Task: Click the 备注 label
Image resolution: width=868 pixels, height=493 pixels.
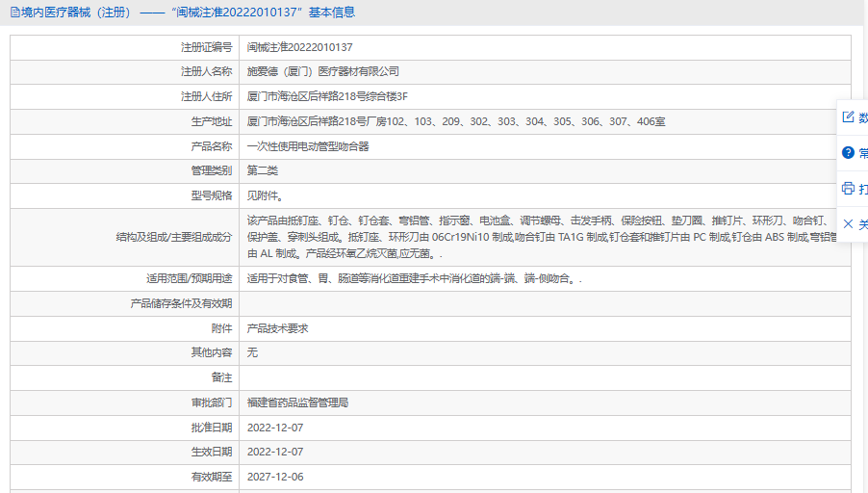Action: (x=221, y=377)
